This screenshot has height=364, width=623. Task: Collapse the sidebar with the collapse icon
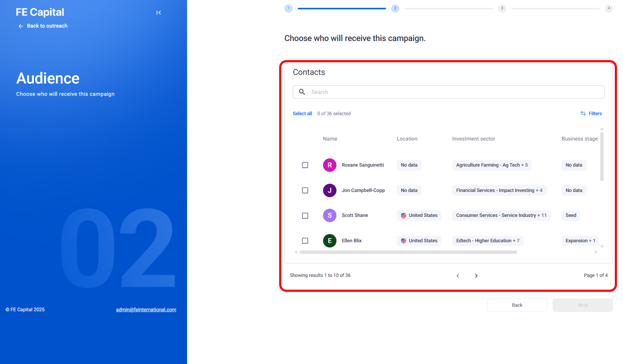click(x=158, y=13)
